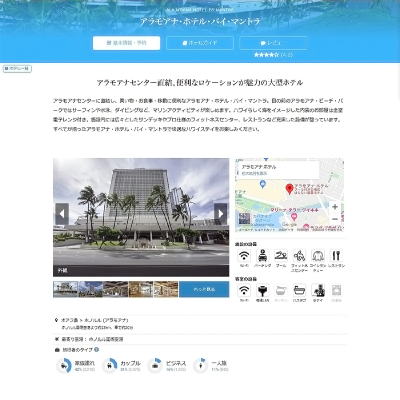The width and height of the screenshot is (400, 400).
Task: Switch to the hotel guide tab
Action: [200, 43]
